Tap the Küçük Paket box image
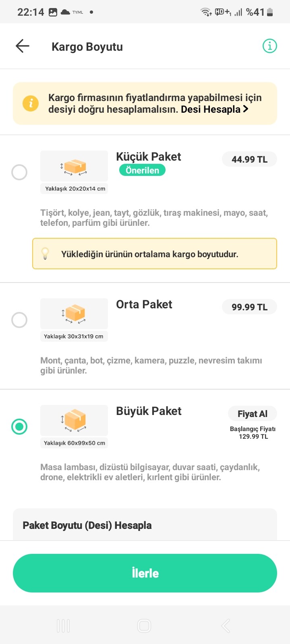Screen dimensions: 290x644 coord(74,166)
